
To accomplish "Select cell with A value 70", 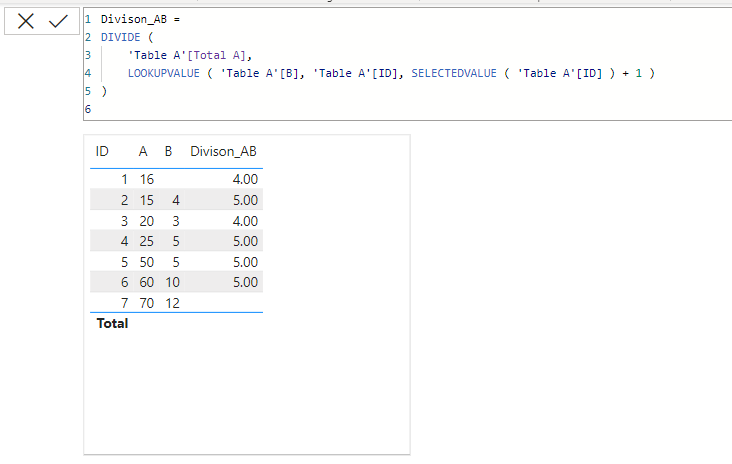I will coord(147,303).
